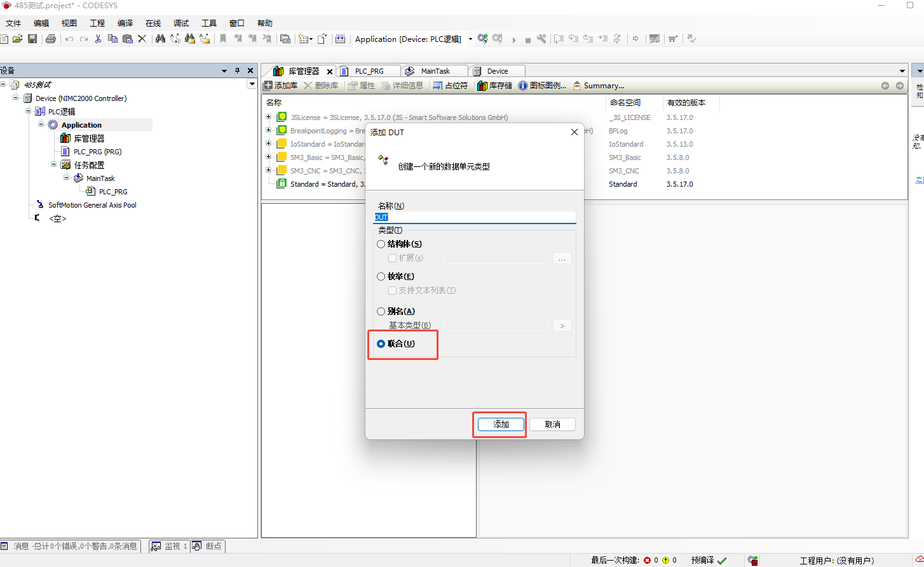Click the Copy icon in the toolbar
The height and width of the screenshot is (567, 924).
click(112, 39)
